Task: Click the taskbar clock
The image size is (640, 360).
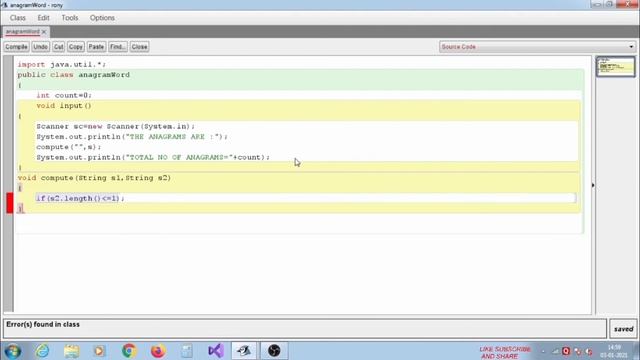Action: (x=614, y=351)
